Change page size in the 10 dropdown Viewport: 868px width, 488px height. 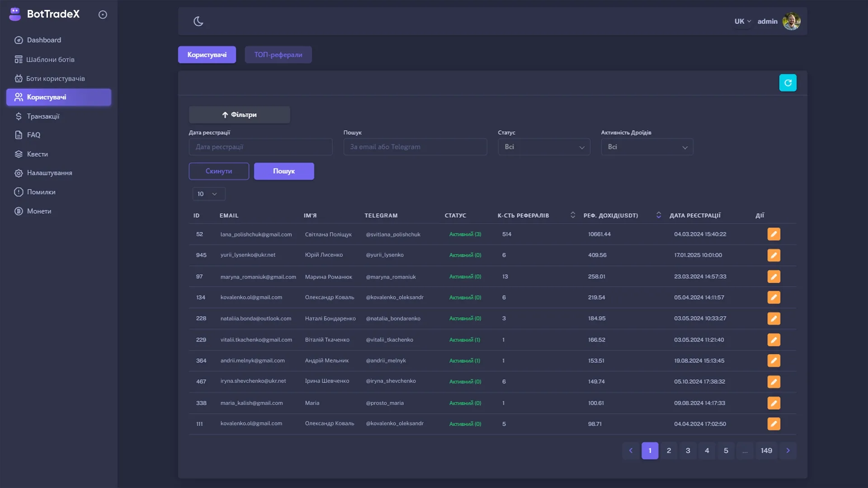pyautogui.click(x=208, y=194)
